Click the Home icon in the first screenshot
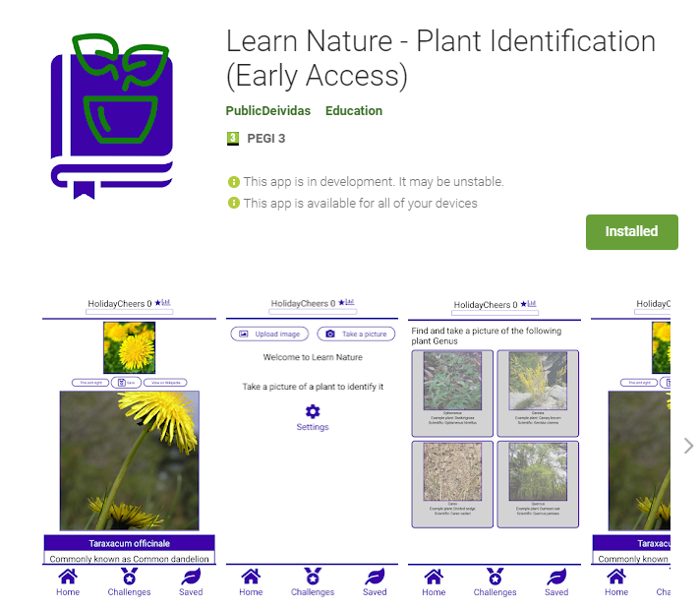Screen dimensions: 700x610 tap(68, 577)
